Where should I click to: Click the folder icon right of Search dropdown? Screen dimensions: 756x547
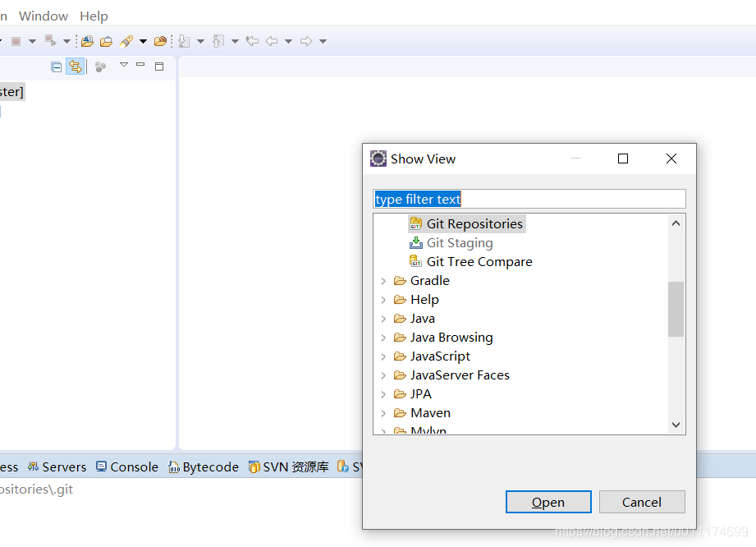pos(160,42)
